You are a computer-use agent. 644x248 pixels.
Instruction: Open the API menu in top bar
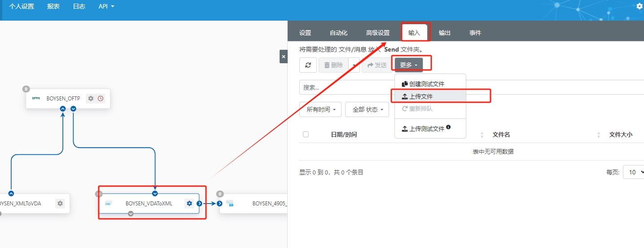pyautogui.click(x=106, y=7)
